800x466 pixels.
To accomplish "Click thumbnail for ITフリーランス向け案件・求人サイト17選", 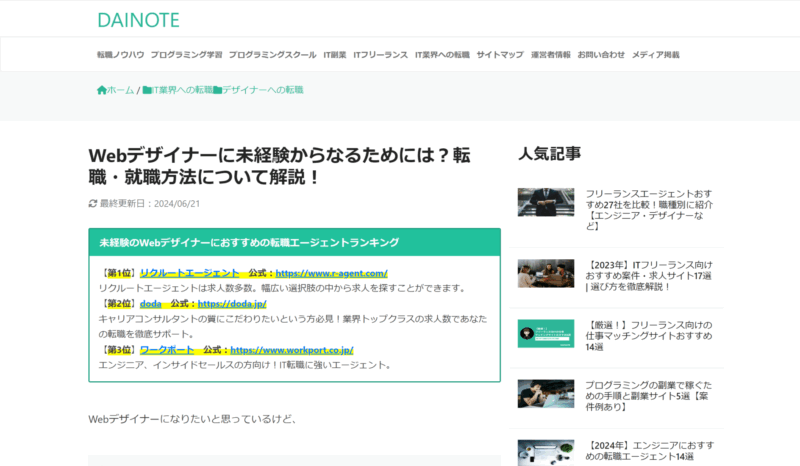I will [x=545, y=273].
